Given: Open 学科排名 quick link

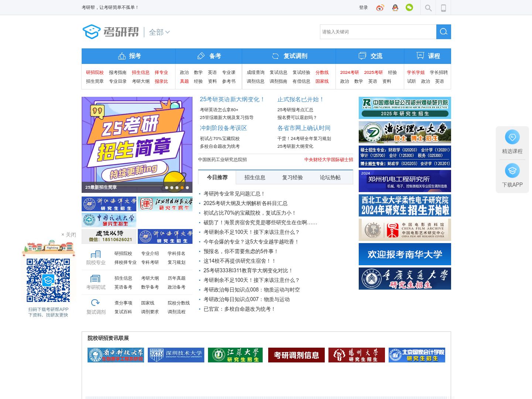Looking at the screenshot, I should click(x=176, y=253).
